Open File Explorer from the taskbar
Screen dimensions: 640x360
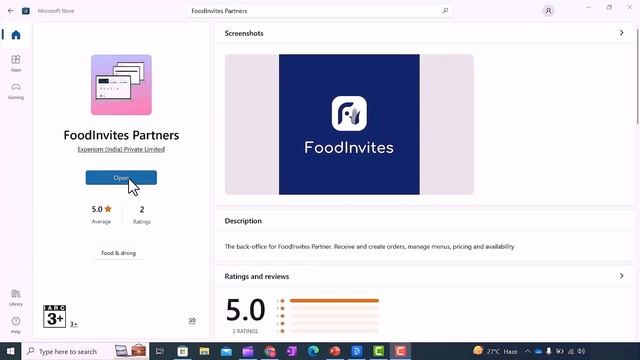click(204, 351)
